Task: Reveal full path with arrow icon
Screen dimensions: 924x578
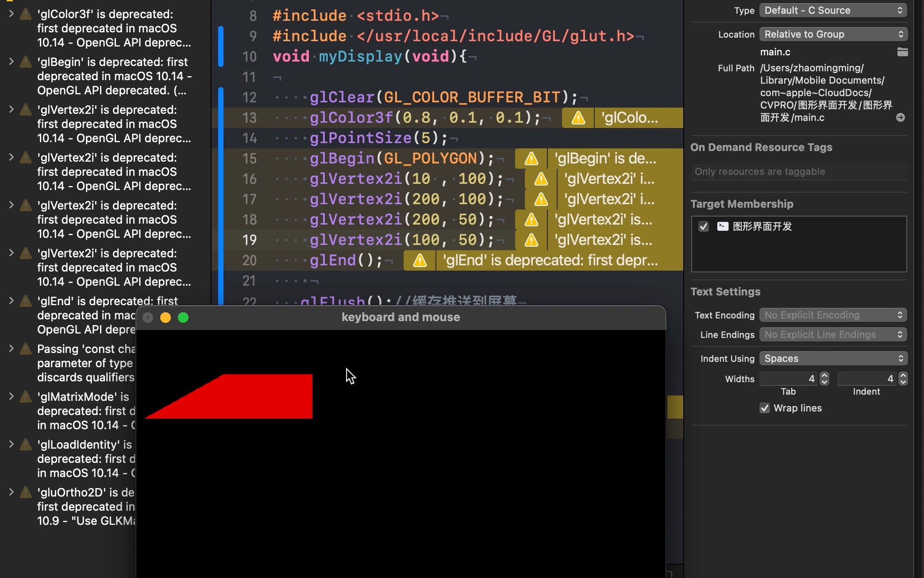Action: coord(900,117)
